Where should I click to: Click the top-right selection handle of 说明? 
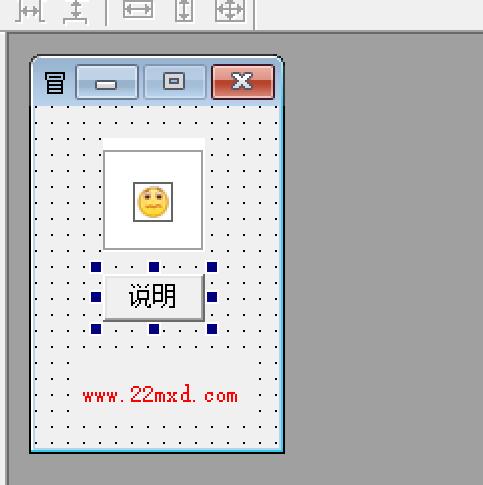[212, 267]
